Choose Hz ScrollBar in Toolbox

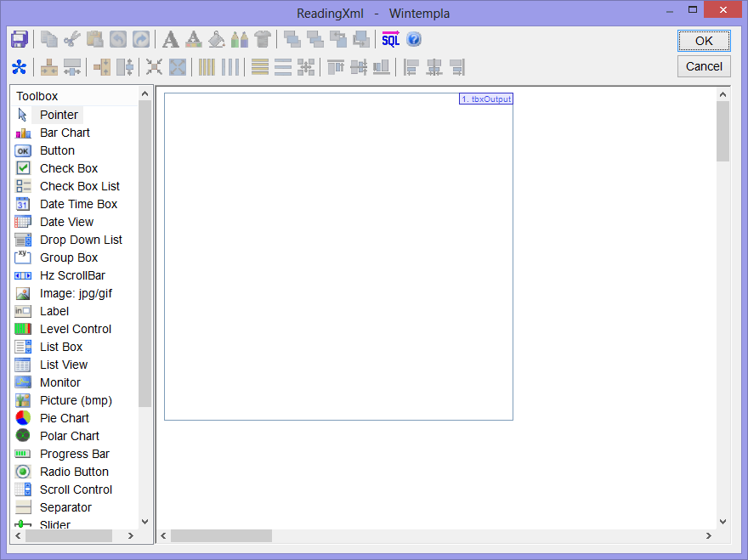point(72,275)
